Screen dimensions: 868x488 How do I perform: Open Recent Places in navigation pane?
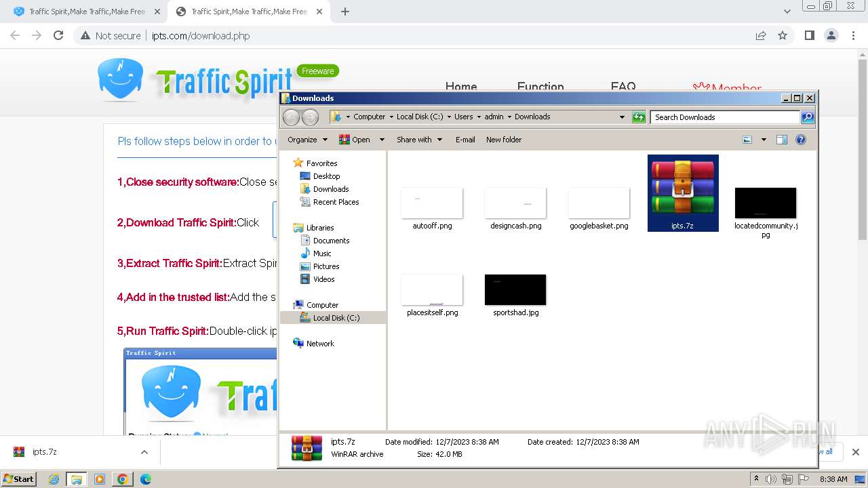click(336, 202)
